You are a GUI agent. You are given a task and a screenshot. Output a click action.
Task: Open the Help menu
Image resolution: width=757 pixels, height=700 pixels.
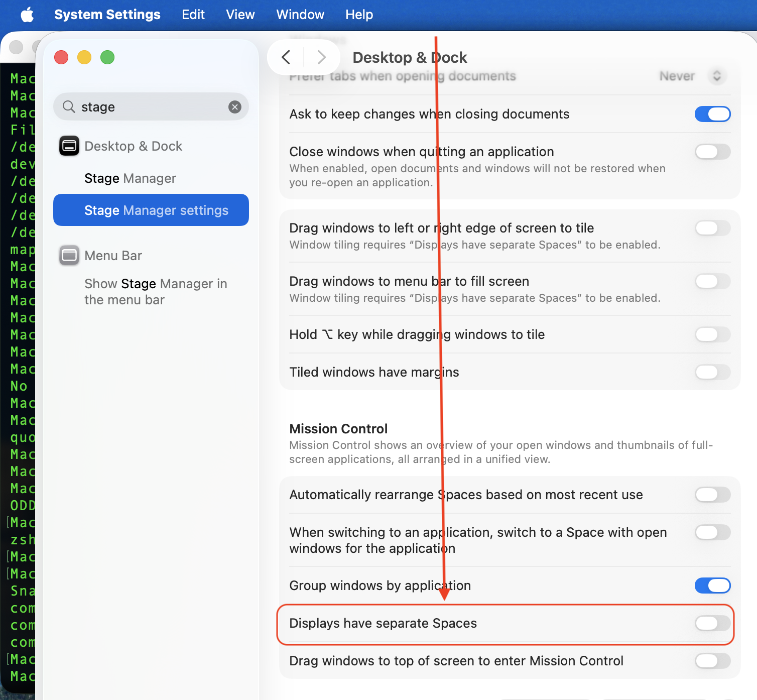pos(359,15)
